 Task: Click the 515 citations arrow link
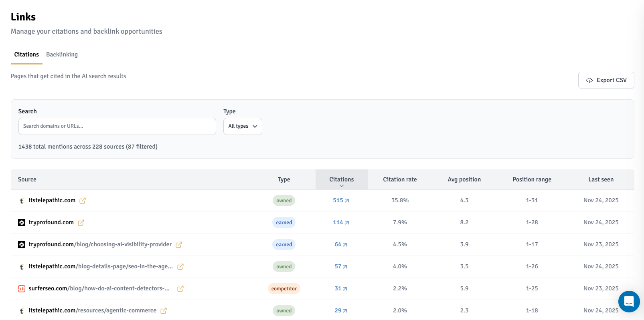pyautogui.click(x=341, y=200)
